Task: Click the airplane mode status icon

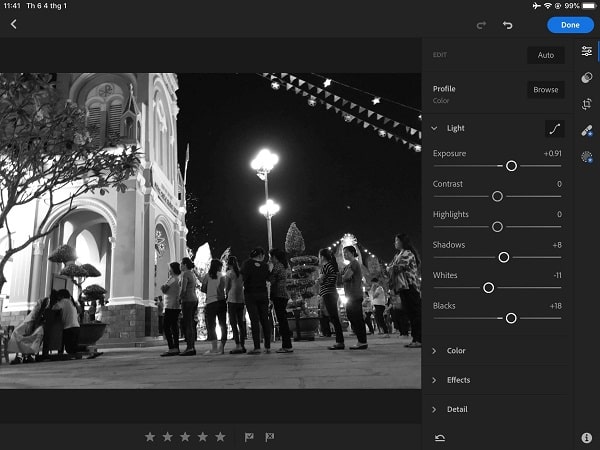Action: (536, 6)
